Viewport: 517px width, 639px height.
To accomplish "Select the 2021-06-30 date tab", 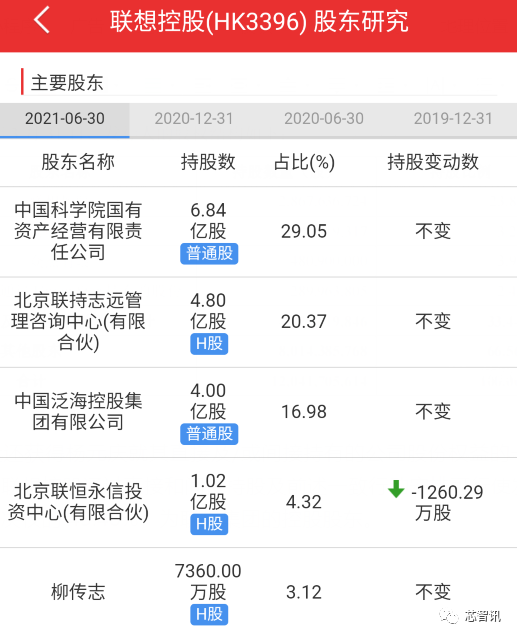I will point(65,119).
